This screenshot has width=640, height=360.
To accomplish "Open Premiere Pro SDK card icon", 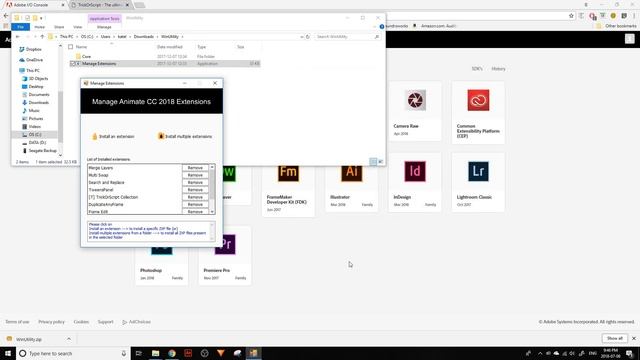I will (x=225, y=244).
